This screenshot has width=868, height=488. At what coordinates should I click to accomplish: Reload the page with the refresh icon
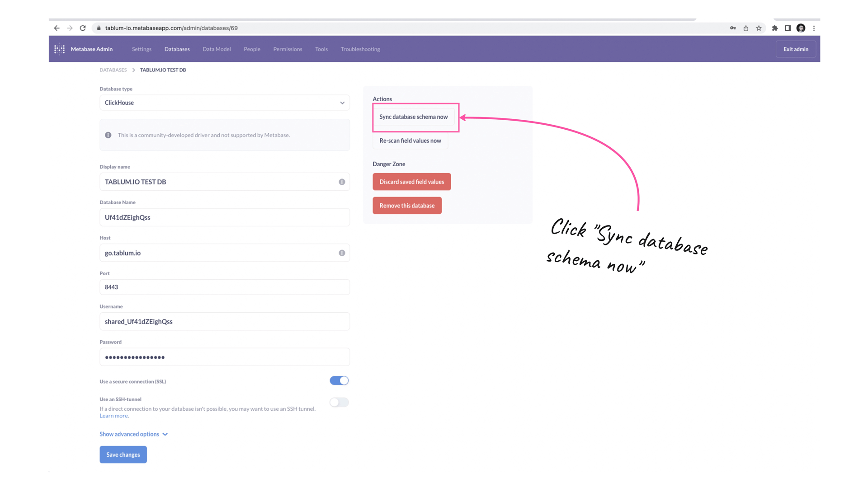coord(83,28)
